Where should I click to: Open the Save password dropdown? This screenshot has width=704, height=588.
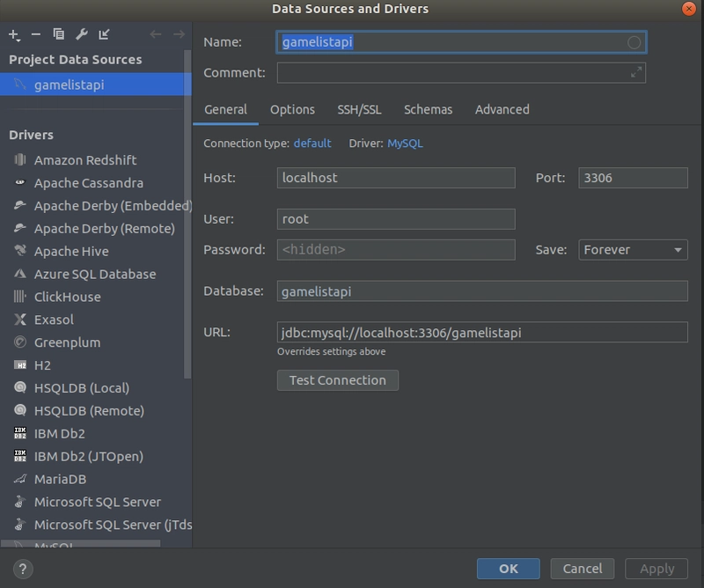[x=633, y=250]
